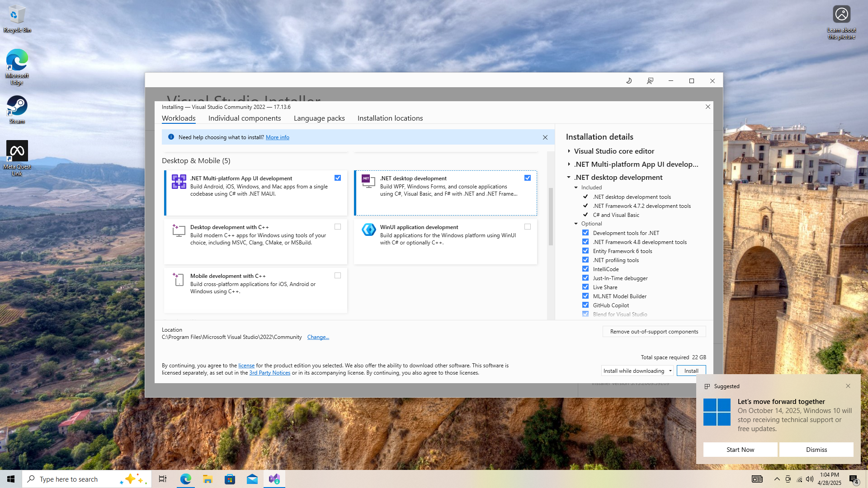Uncheck Development tools for .NET option

click(585, 233)
